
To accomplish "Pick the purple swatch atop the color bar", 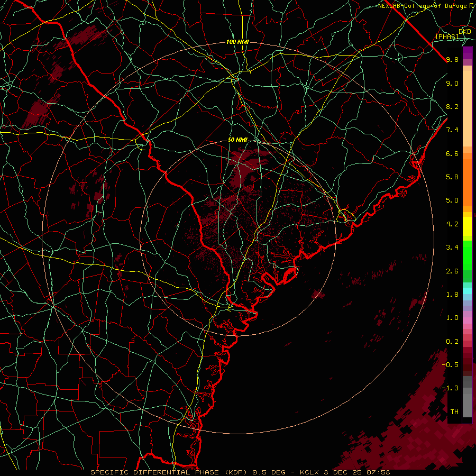I will [x=467, y=53].
